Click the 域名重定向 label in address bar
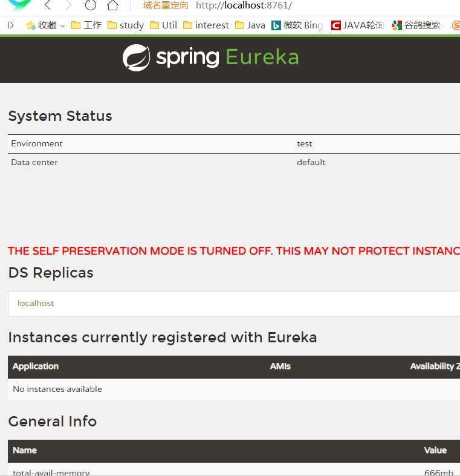Screen dimensions: 460x476 point(166,5)
